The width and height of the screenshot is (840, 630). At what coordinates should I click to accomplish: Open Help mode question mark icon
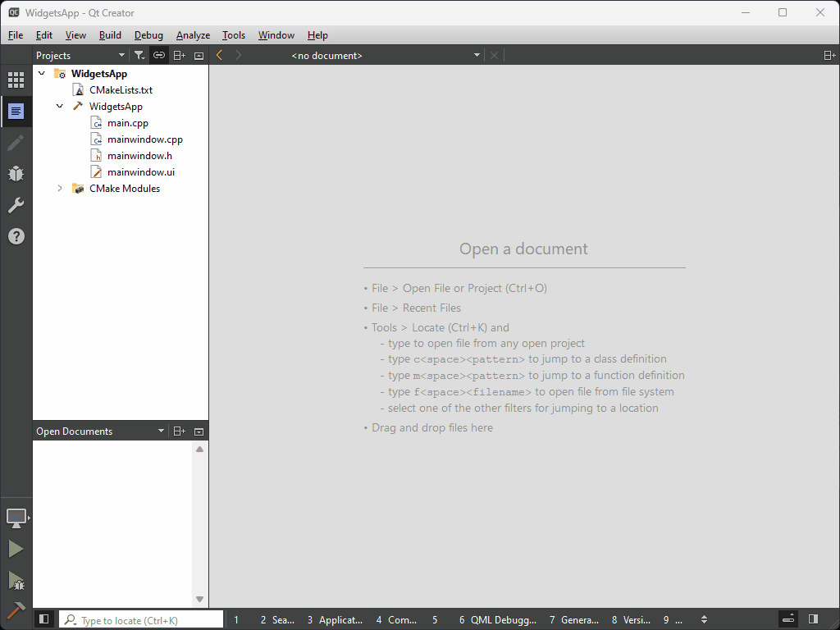click(16, 236)
